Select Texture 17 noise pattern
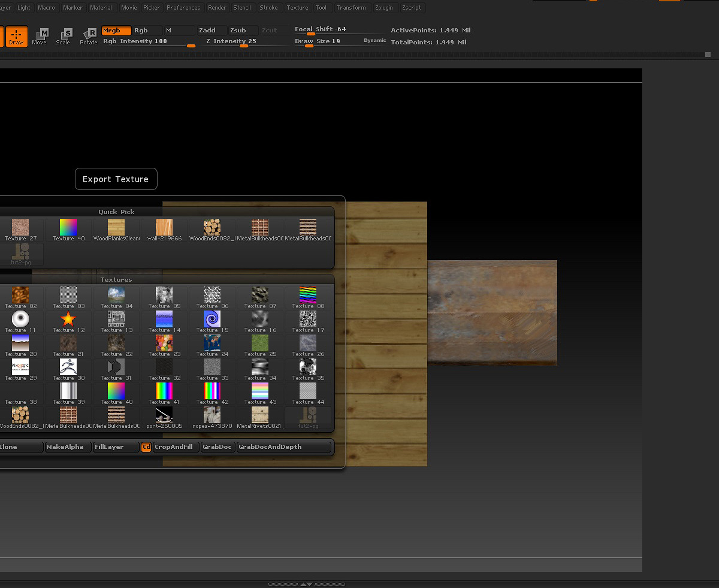This screenshot has width=719, height=588. pos(308,322)
